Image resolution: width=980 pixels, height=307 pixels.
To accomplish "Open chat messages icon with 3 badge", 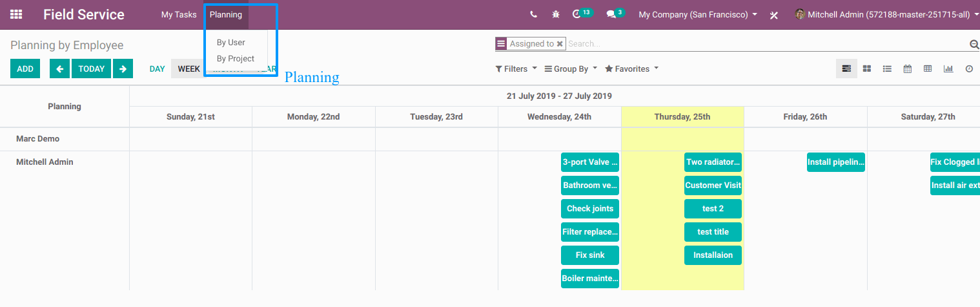I will (615, 14).
